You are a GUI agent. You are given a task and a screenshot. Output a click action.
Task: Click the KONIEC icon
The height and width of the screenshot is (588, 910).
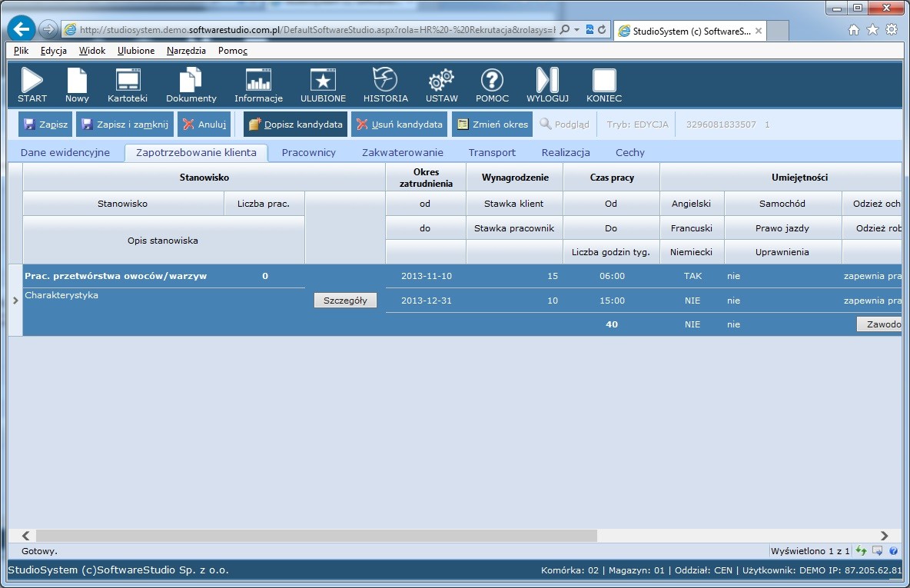point(604,85)
